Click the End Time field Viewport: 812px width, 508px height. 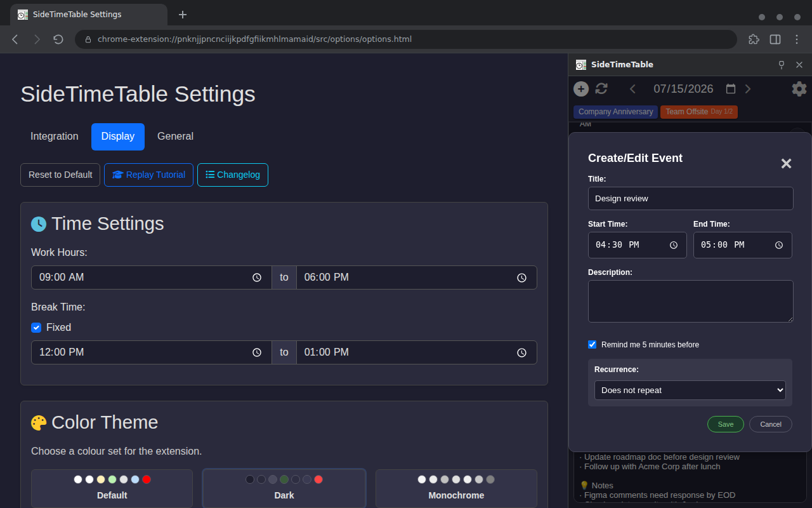click(742, 245)
